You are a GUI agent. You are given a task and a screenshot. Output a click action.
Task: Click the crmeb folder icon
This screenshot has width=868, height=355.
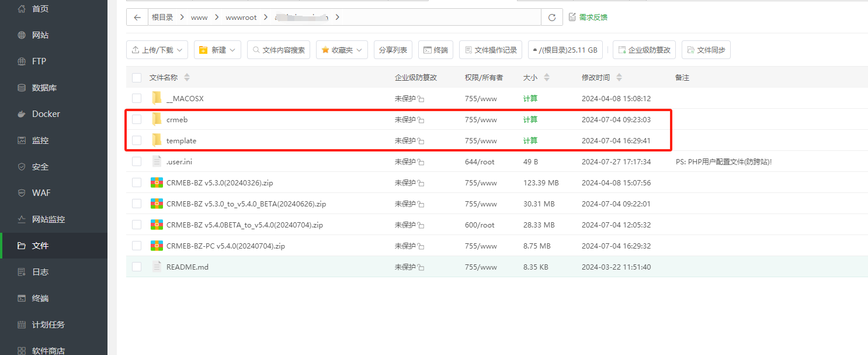tap(157, 119)
